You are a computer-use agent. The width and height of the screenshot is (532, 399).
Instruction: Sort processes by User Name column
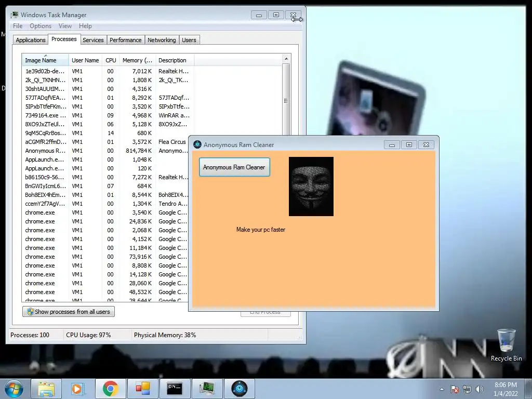tap(85, 60)
